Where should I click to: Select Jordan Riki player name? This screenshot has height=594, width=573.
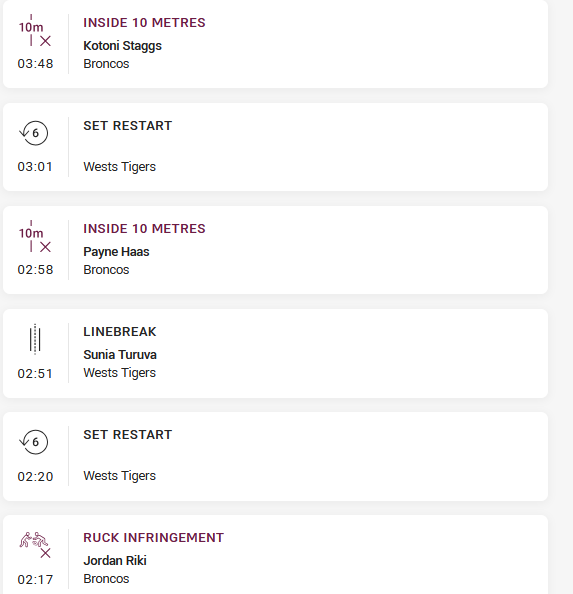coord(115,561)
